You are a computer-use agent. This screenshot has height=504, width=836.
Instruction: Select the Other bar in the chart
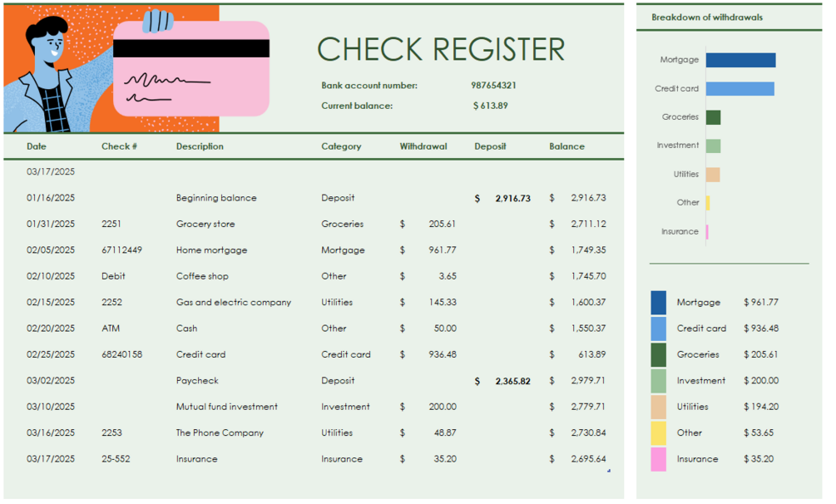708,203
